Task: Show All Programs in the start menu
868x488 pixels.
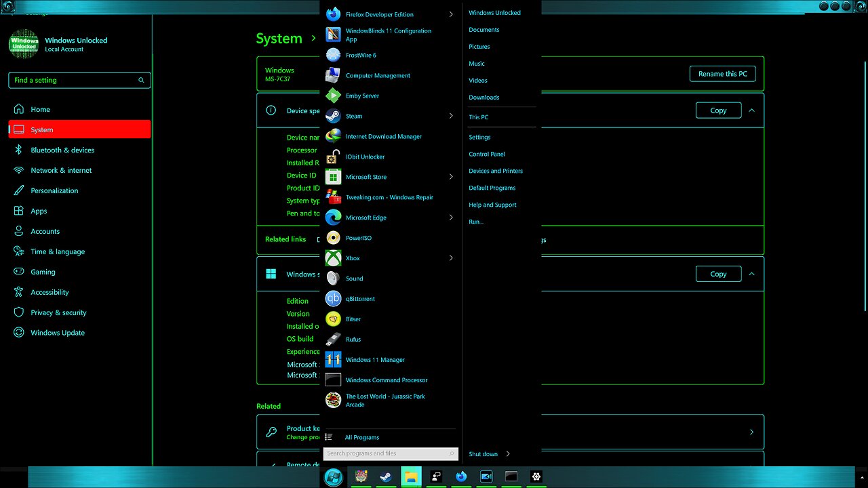Action: pyautogui.click(x=362, y=438)
